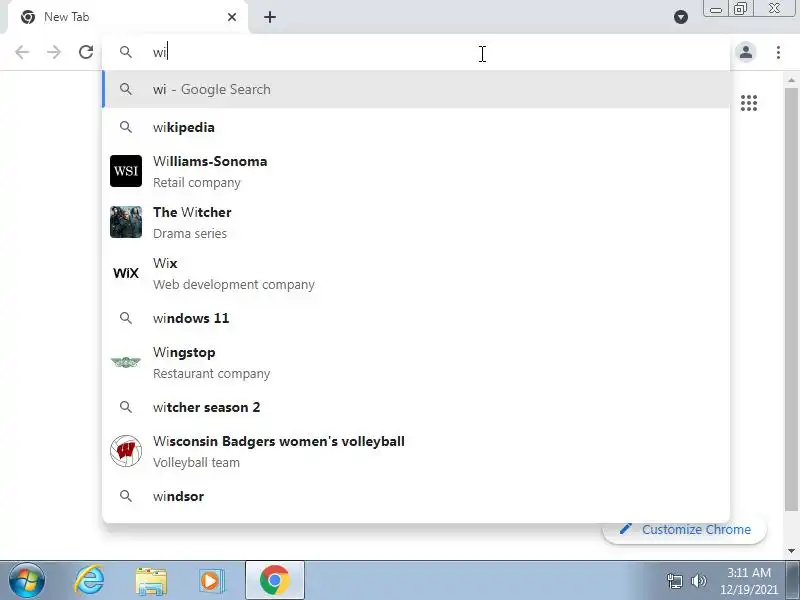Click the browser Forward arrow
Image resolution: width=800 pixels, height=600 pixels.
point(54,52)
